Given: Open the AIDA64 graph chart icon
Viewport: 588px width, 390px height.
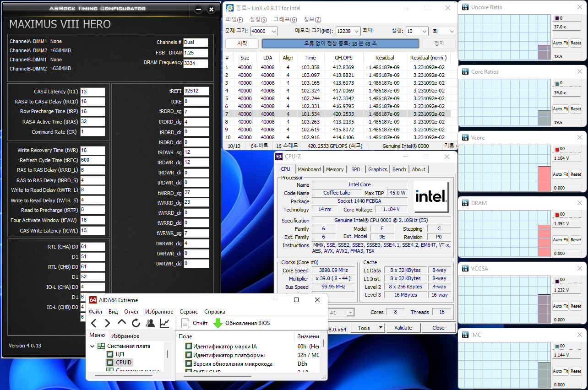Looking at the screenshot, I should (164, 323).
